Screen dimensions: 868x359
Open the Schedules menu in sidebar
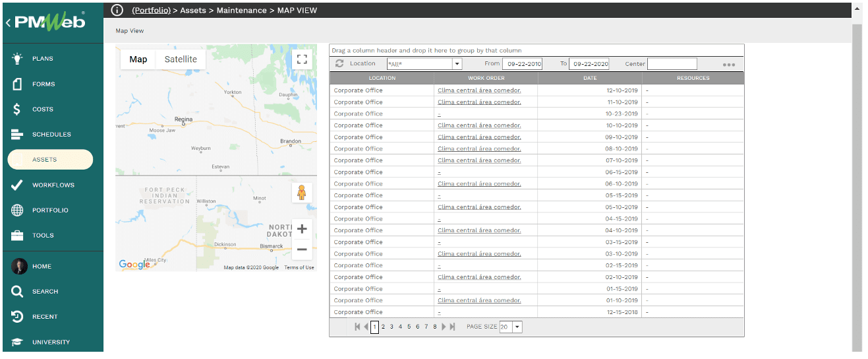(x=51, y=135)
